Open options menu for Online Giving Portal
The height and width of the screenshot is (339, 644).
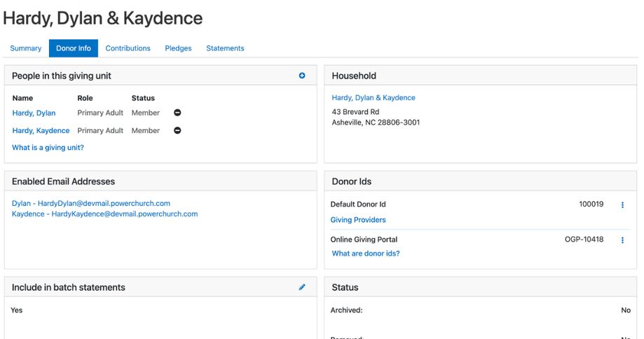623,240
